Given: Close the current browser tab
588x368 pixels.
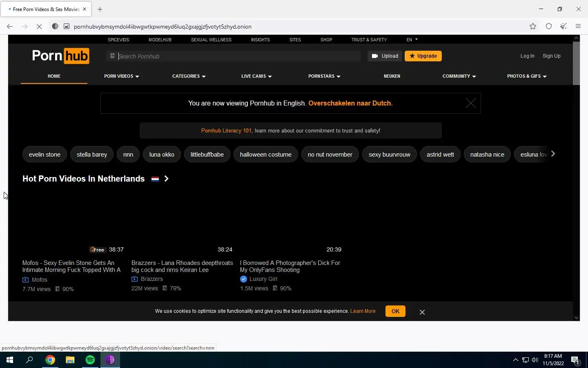Looking at the screenshot, I should pyautogui.click(x=85, y=9).
